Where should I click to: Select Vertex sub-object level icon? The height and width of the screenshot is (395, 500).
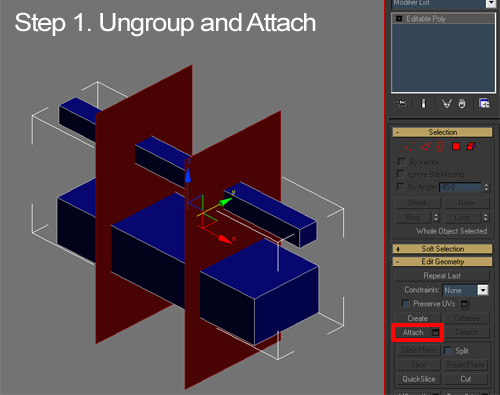410,147
